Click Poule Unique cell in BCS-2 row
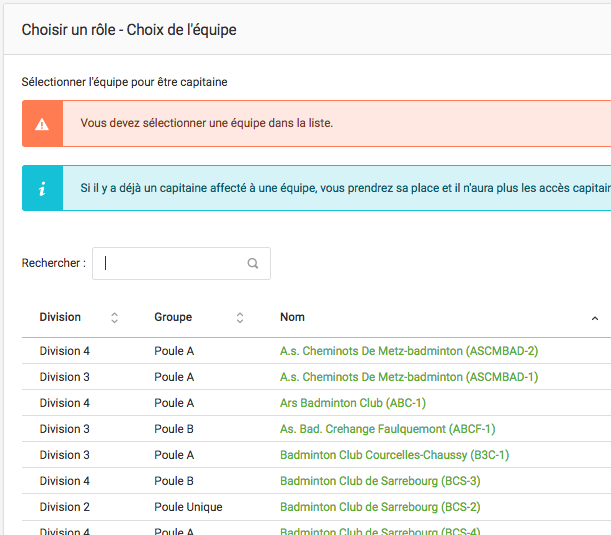611x535 pixels. (188, 508)
